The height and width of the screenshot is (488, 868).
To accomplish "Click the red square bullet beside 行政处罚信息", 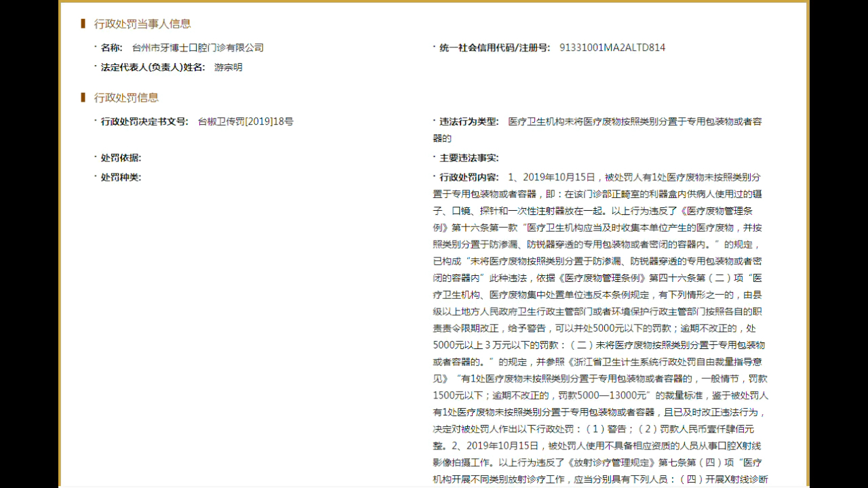I will point(81,98).
